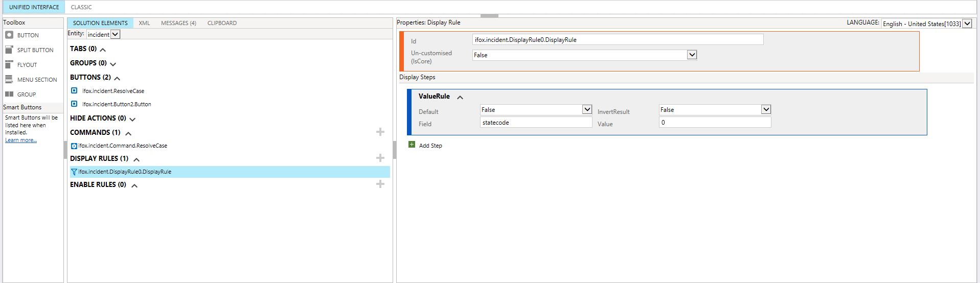Collapse the DISPLAY RULES (1) section
This screenshot has height=283, width=980.
coord(136,159)
